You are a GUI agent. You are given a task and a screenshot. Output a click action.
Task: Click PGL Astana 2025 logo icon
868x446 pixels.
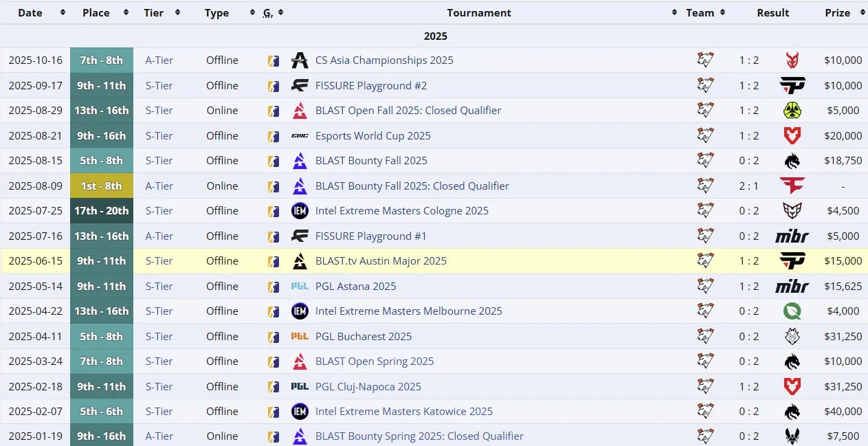pos(300,286)
